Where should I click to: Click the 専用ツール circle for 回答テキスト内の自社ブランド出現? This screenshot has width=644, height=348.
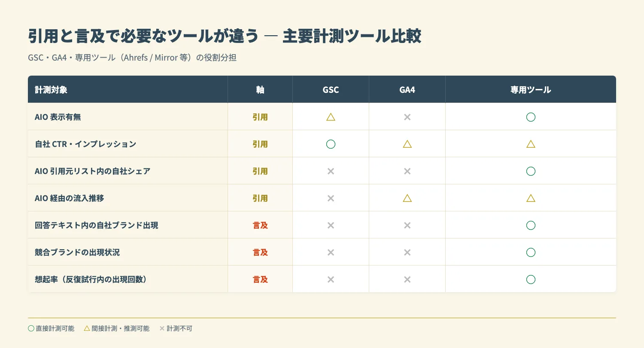(531, 225)
